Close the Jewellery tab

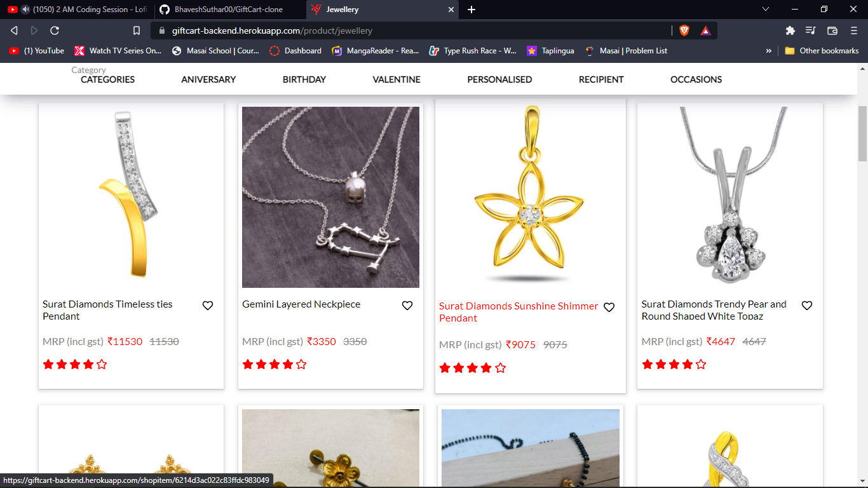[x=451, y=10]
